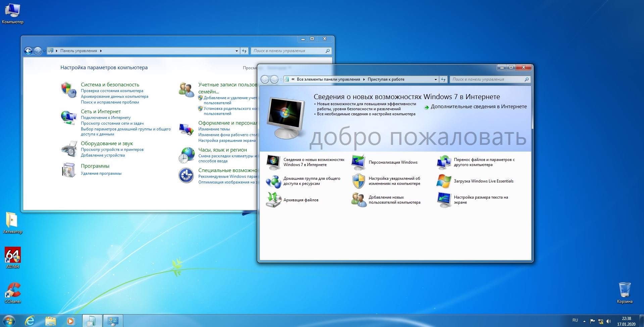Open Архивирование данных компьютера link
644x327 pixels.
click(114, 96)
